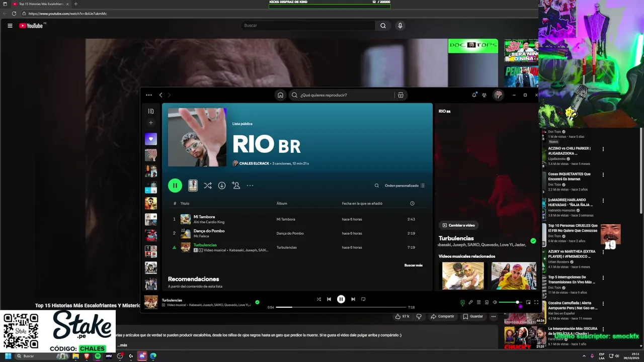The height and width of the screenshot is (362, 644).
Task: Open Microsoft Edge in taskbar
Action: coord(153,356)
